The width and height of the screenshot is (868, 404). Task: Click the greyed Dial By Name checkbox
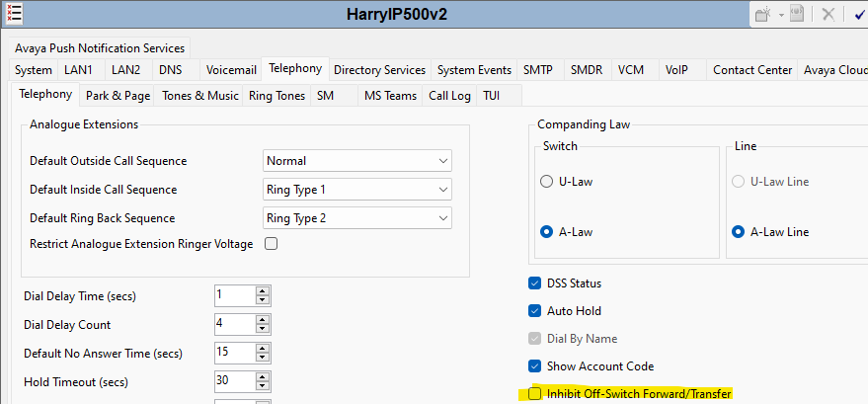534,339
